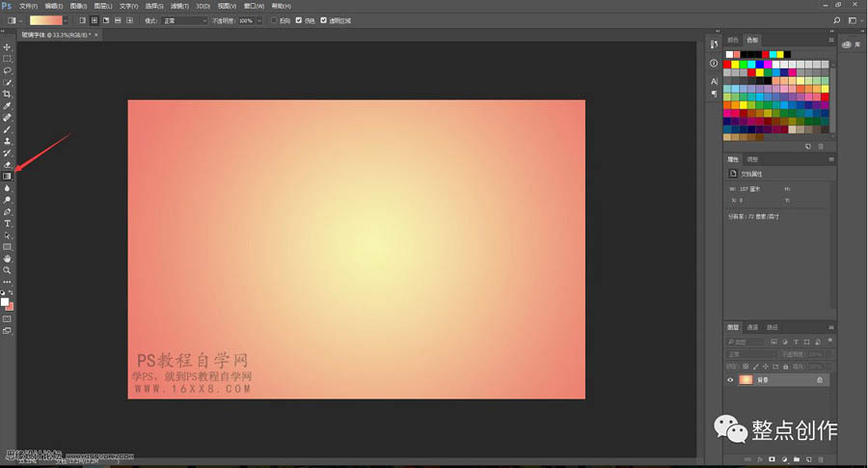
Task: Create a new layer
Action: [809, 459]
